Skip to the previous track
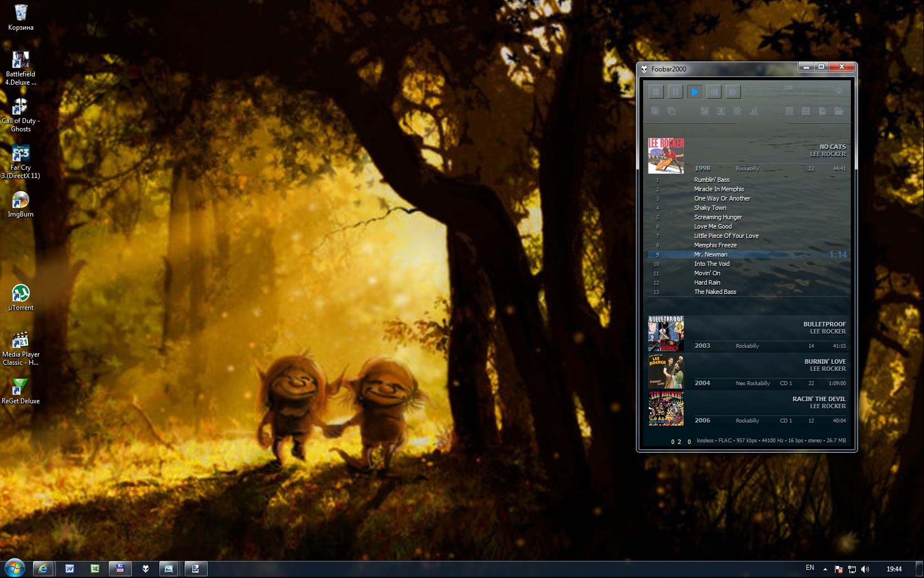This screenshot has width=924, height=578. pos(713,92)
